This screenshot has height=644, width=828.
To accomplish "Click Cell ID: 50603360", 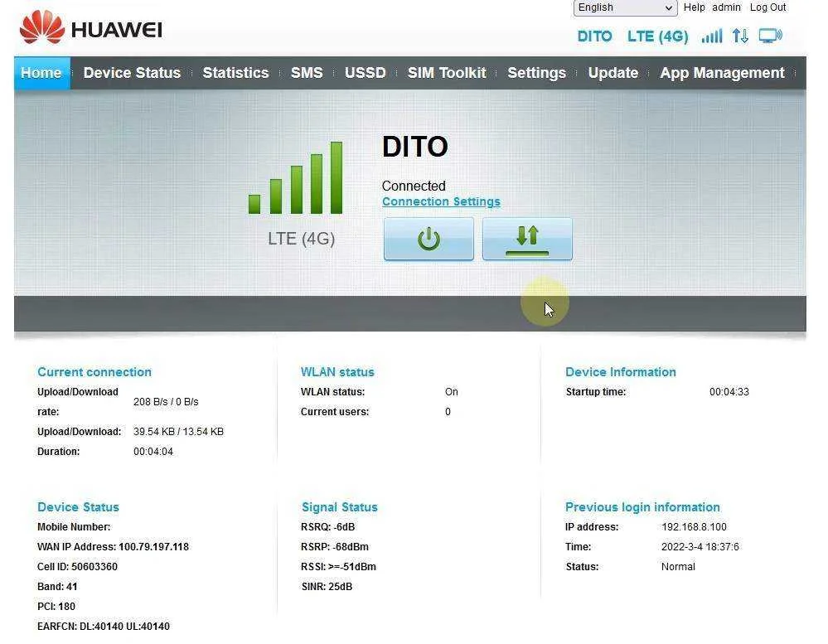I will [x=78, y=567].
